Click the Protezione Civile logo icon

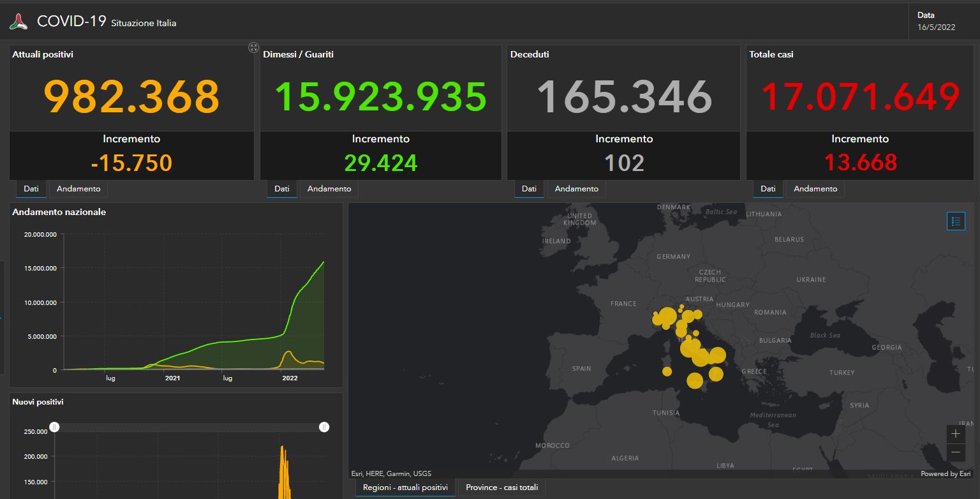coord(19,22)
